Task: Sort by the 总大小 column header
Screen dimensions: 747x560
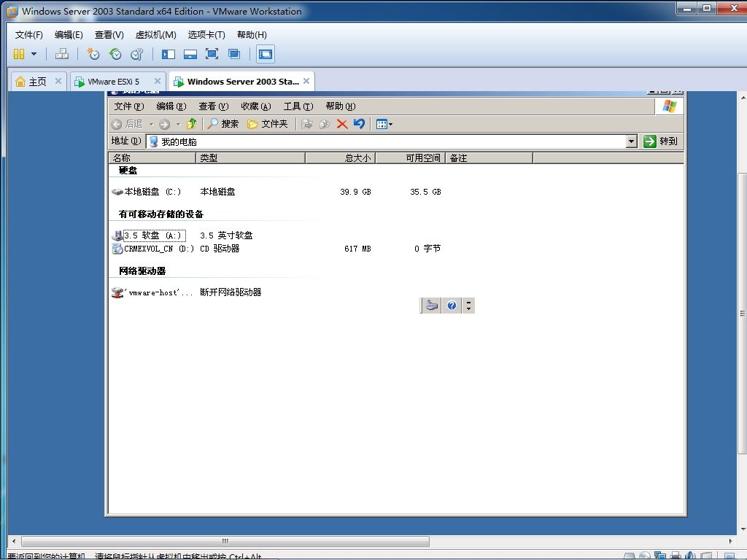Action: (341, 157)
